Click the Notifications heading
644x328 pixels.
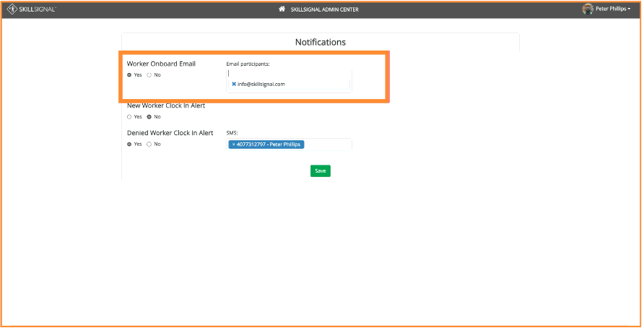point(321,43)
